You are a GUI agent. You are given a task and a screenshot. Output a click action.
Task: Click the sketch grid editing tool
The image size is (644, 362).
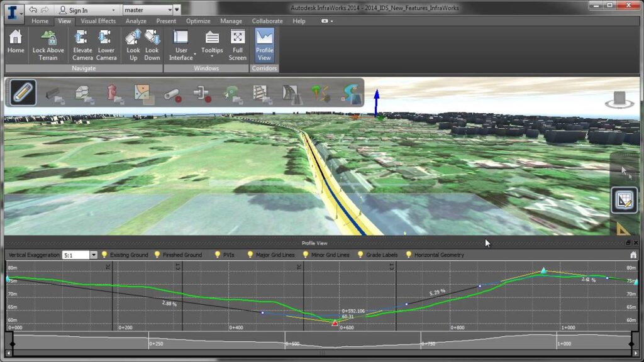click(x=624, y=200)
